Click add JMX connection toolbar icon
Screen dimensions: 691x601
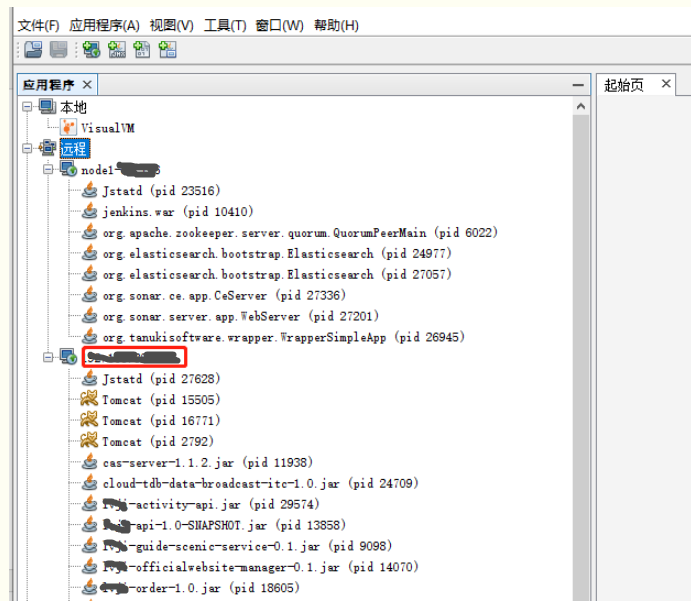117,50
